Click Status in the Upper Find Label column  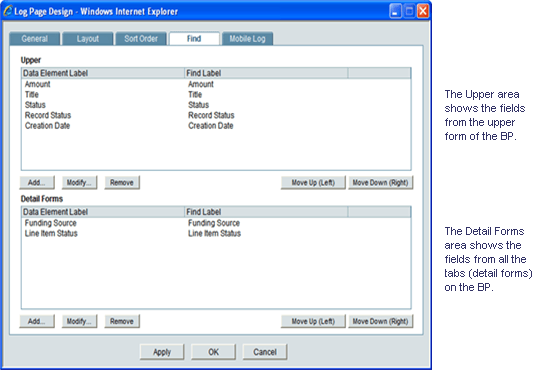(x=198, y=105)
